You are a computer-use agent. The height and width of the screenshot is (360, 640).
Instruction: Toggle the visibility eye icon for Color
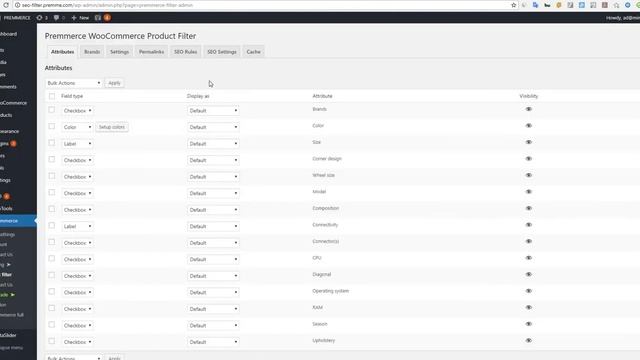[x=529, y=126]
